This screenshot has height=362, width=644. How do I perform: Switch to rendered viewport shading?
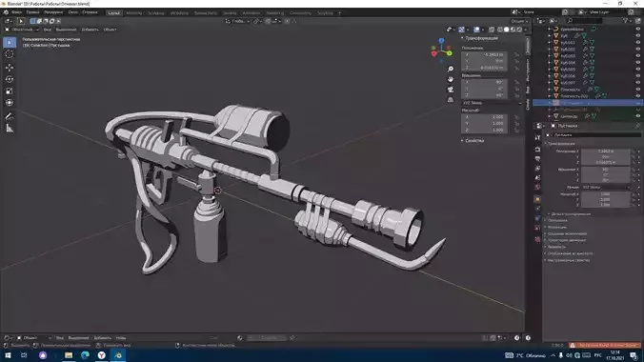pos(519,30)
